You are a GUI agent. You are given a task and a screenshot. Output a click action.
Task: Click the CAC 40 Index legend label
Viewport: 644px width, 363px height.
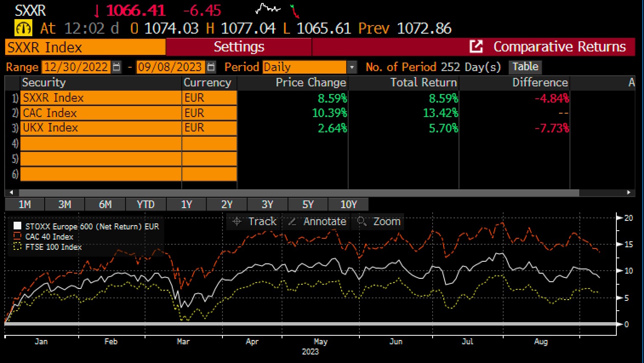[x=49, y=237]
